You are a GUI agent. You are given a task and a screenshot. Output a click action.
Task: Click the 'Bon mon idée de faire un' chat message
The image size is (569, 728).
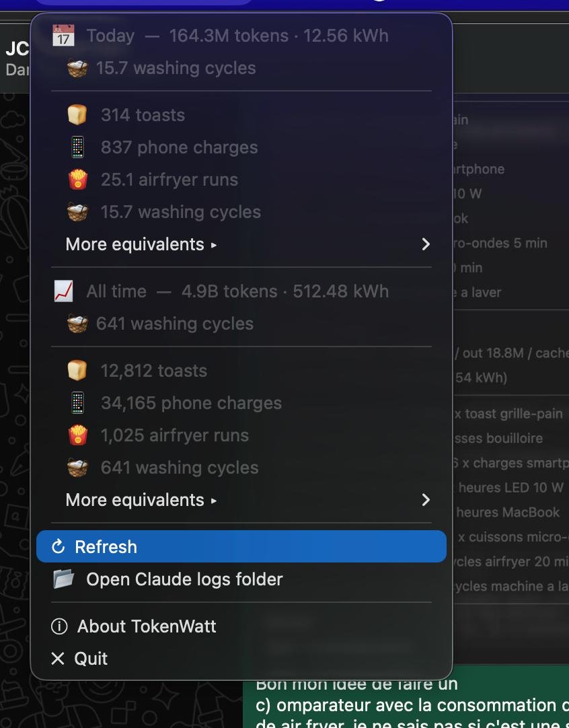click(356, 684)
